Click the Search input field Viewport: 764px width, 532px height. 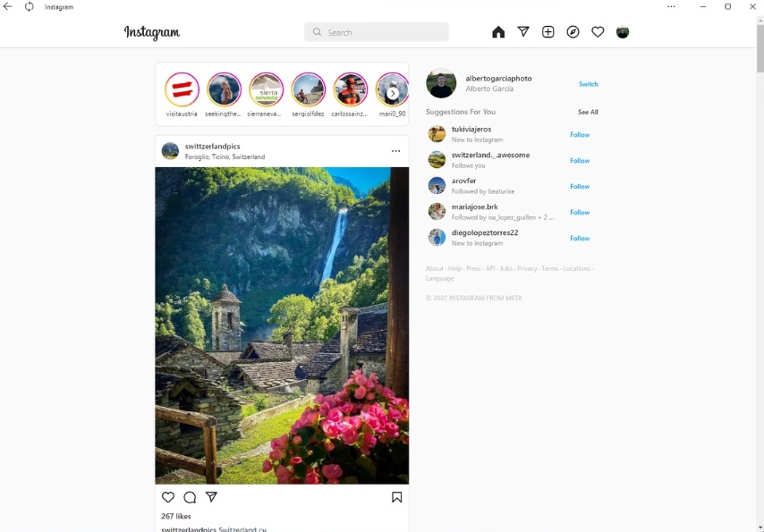pos(385,32)
